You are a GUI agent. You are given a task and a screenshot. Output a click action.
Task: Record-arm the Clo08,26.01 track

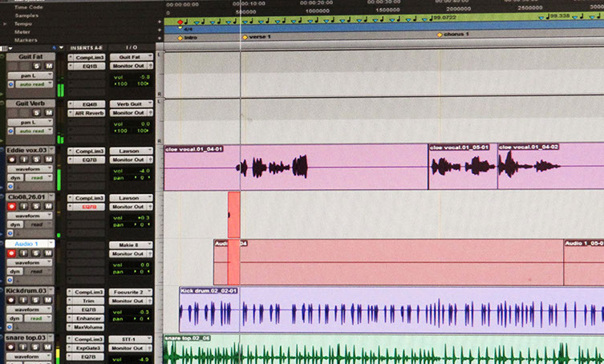point(12,207)
